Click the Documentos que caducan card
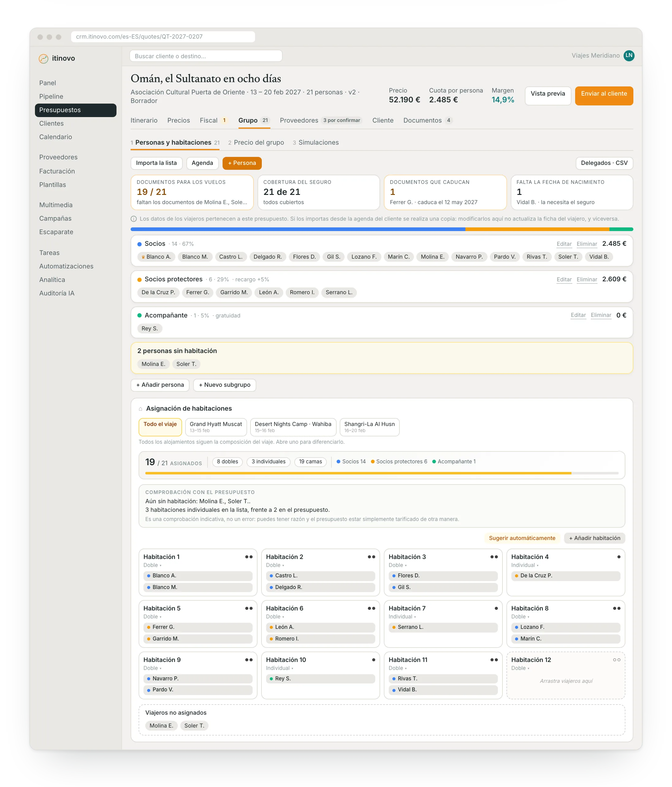This screenshot has width=672, height=787. (x=445, y=192)
